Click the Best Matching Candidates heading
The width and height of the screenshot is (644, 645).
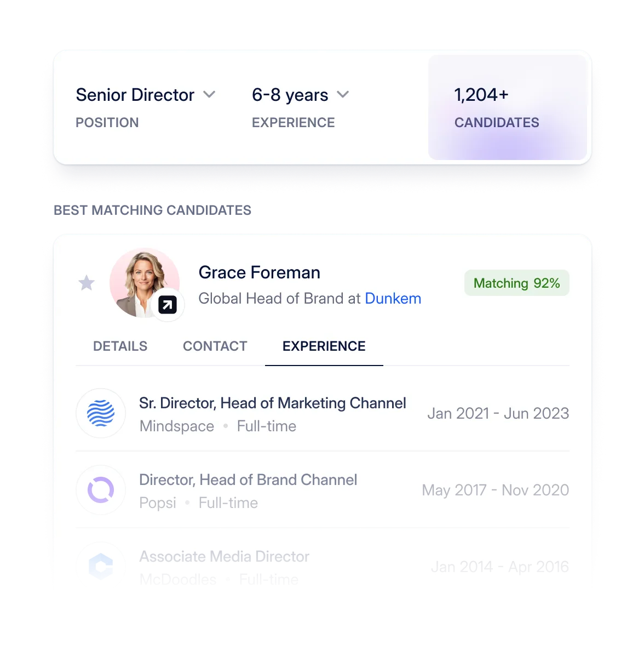(153, 210)
